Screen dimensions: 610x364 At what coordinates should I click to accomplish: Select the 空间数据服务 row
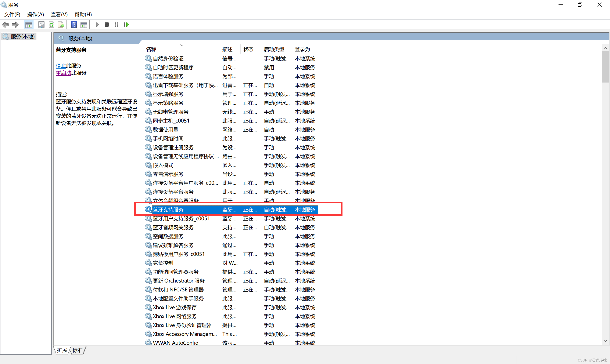tap(231, 236)
